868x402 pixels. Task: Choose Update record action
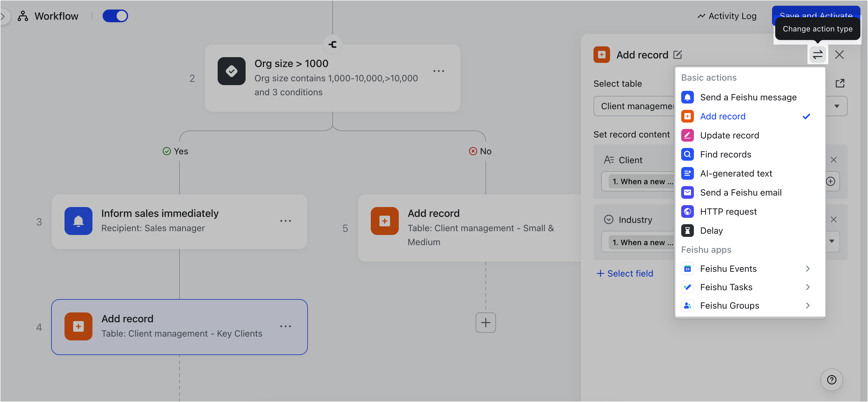click(x=750, y=135)
